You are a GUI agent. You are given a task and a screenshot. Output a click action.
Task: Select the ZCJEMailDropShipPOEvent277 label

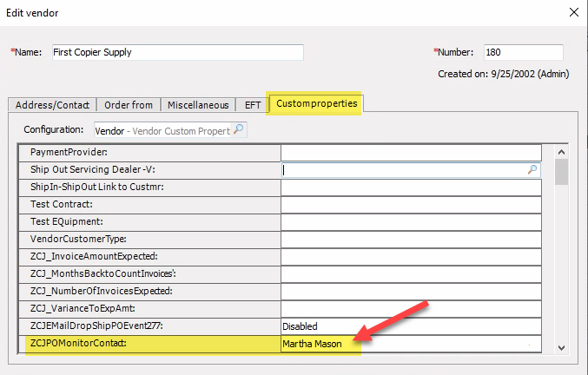pyautogui.click(x=96, y=326)
